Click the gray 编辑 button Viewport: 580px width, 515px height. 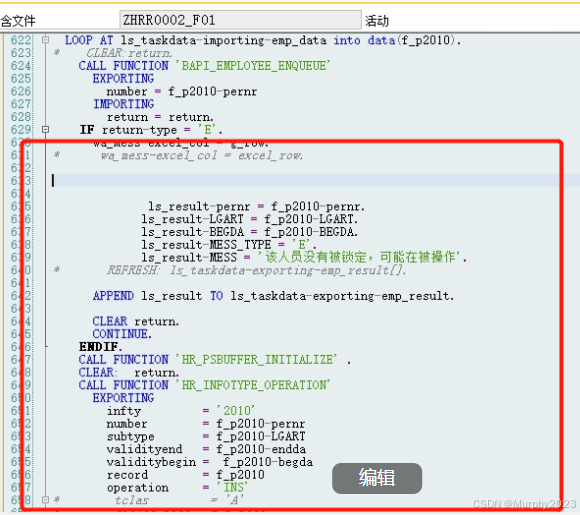coord(377,478)
